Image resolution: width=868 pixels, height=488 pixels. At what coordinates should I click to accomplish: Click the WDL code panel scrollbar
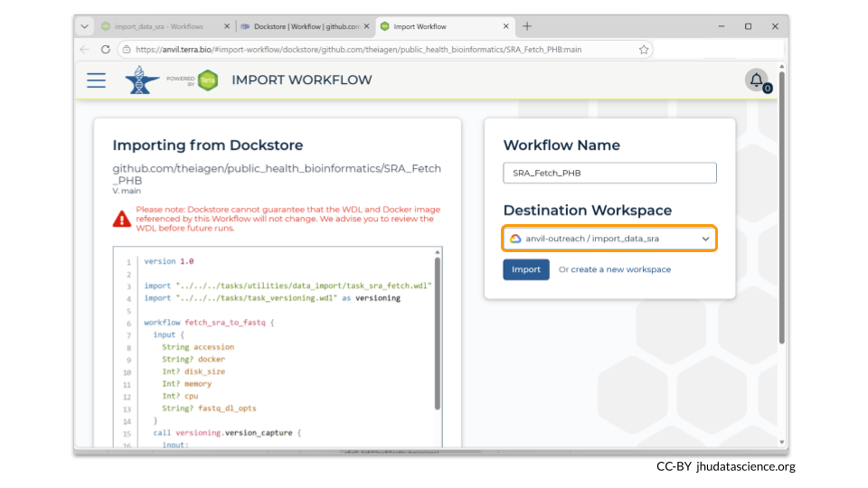[438, 333]
